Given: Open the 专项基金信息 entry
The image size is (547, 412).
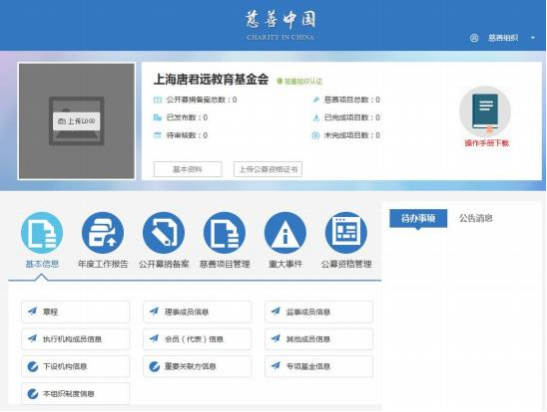Looking at the screenshot, I should tap(319, 366).
